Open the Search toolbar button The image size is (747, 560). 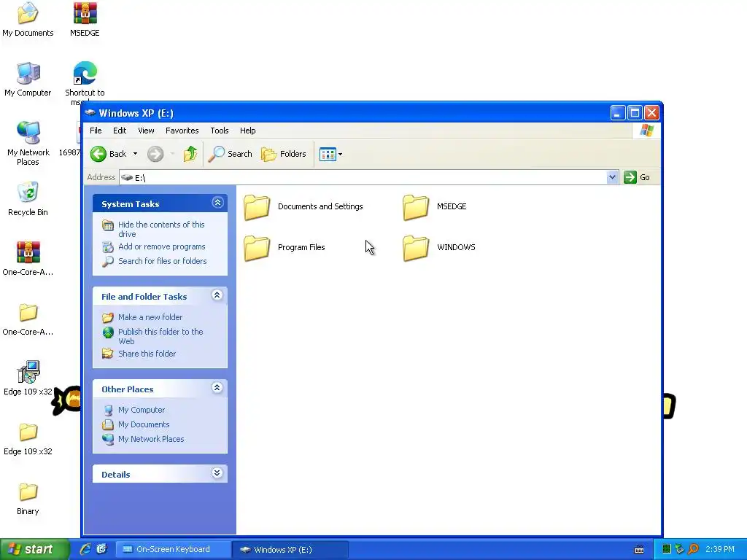coord(230,154)
